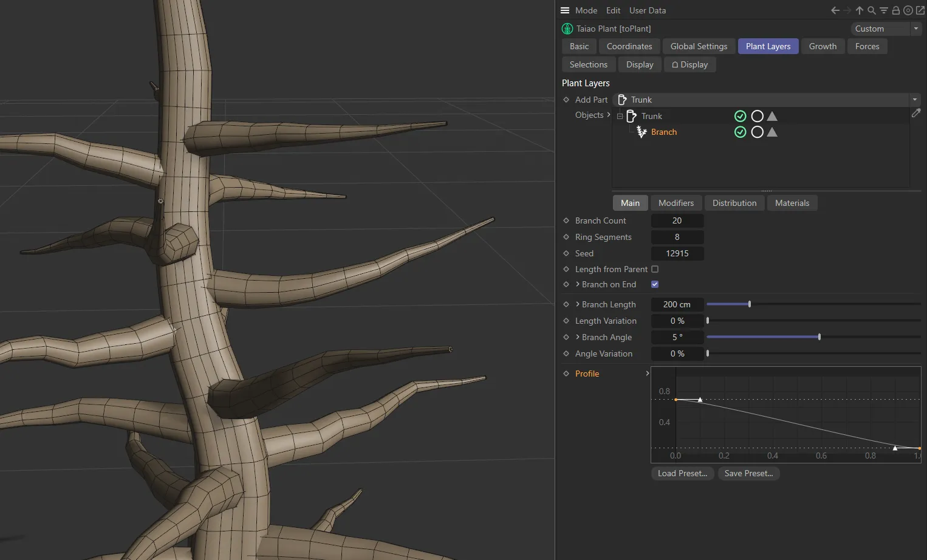
Task: Open the Modifiers sub-tab
Action: [x=676, y=203]
